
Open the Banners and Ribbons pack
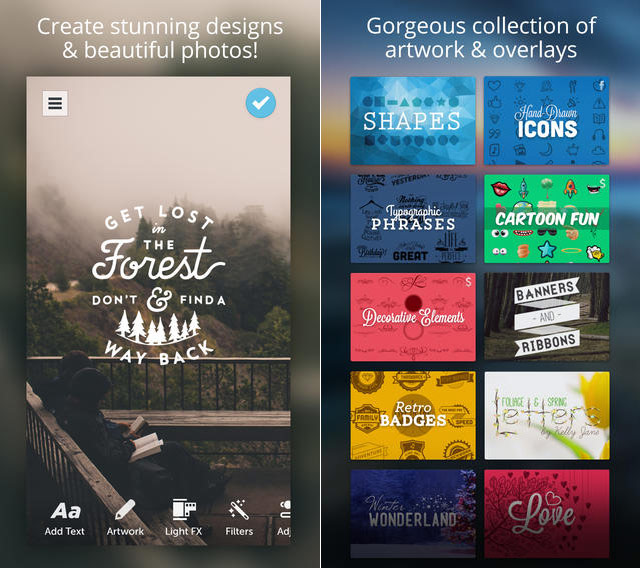pyautogui.click(x=547, y=317)
